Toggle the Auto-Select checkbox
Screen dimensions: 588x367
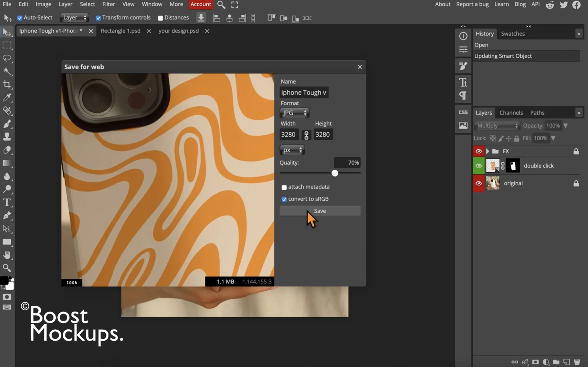point(20,18)
